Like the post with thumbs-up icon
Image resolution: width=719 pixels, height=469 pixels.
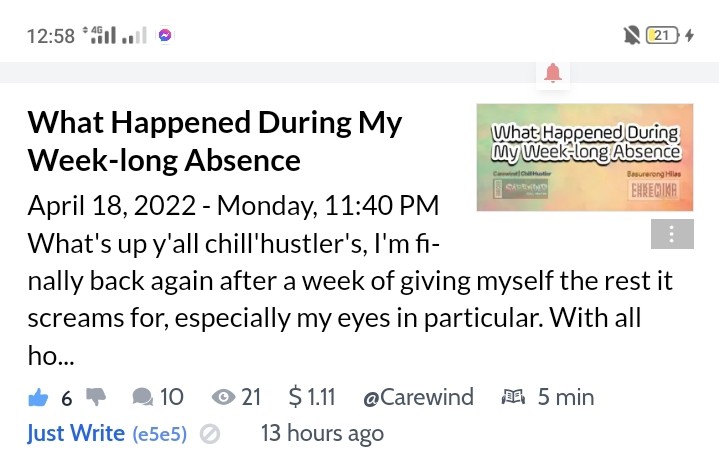pyautogui.click(x=38, y=397)
